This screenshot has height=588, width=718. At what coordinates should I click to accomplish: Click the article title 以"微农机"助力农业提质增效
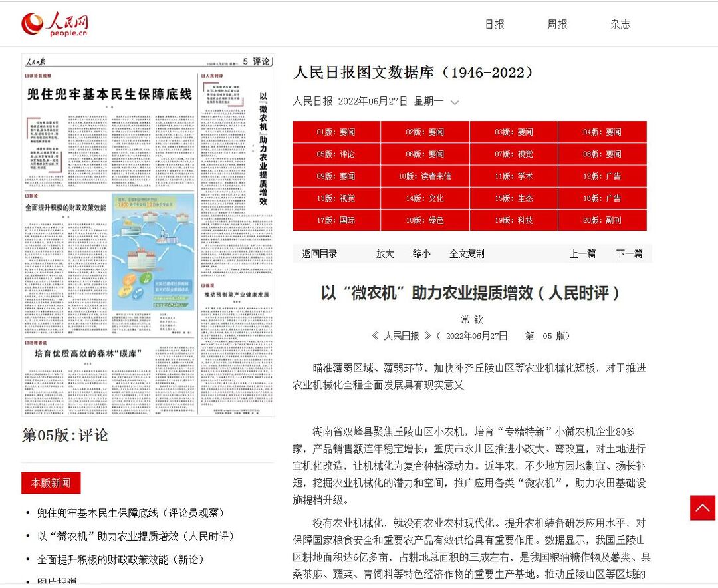470,293
